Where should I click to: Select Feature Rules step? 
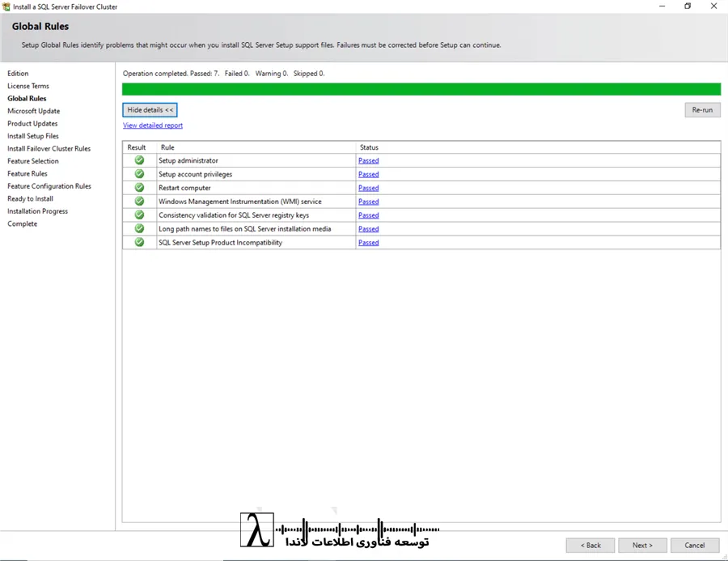point(28,174)
